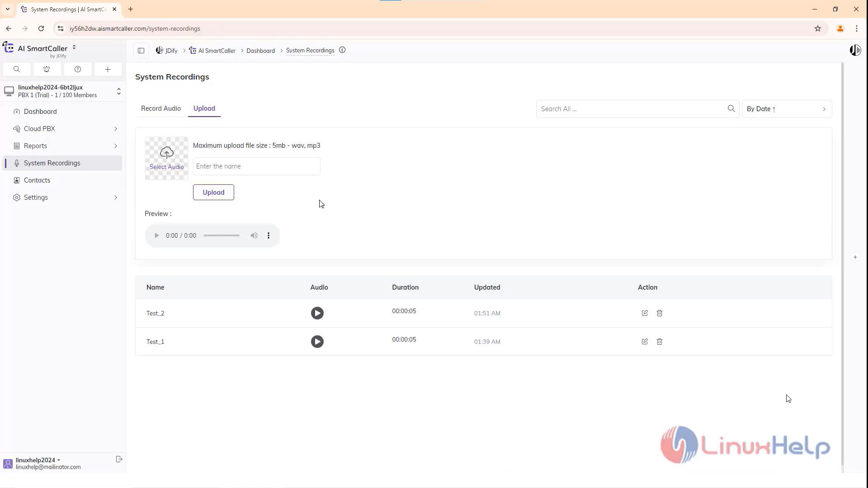Click the sidebar plus add icon
Image resolution: width=868 pixels, height=488 pixels.
(108, 69)
